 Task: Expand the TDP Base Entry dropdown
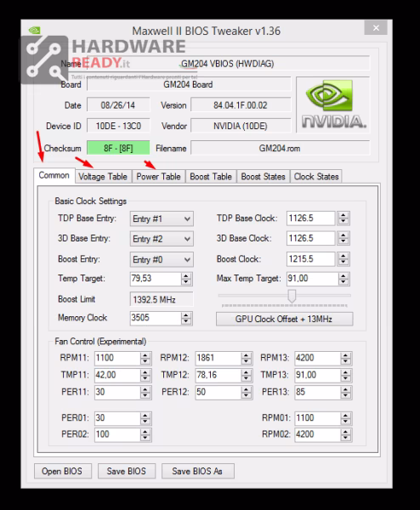162,218
